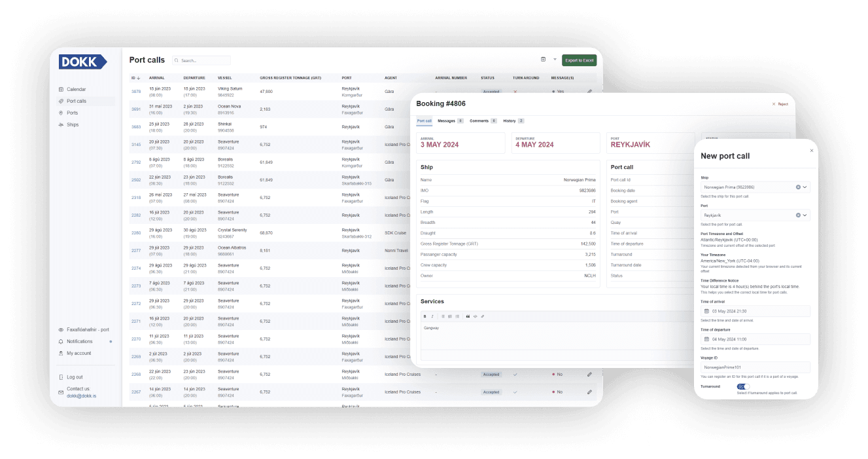
Task: Click the Ships sidebar icon
Action: (x=61, y=124)
